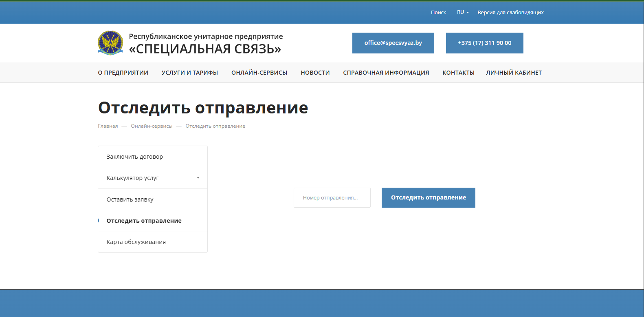This screenshot has width=644, height=317.
Task: Click the Онлайн-сервисы breadcrumb link
Action: (152, 126)
